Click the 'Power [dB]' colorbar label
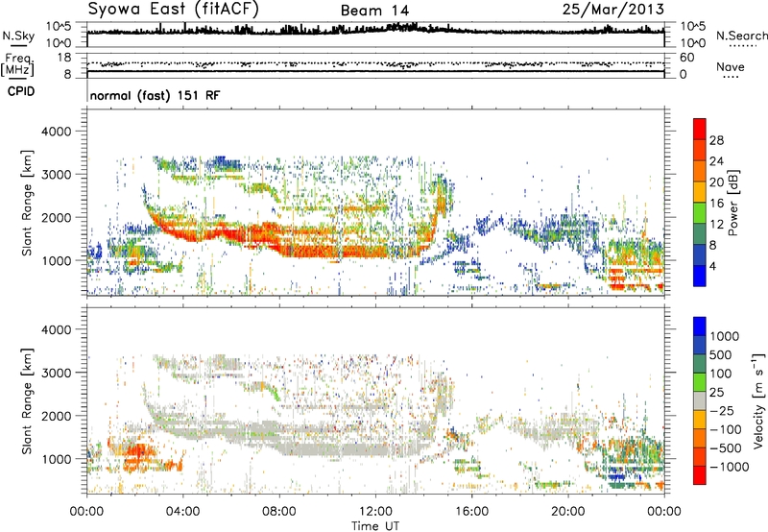768x532 pixels. [733, 203]
